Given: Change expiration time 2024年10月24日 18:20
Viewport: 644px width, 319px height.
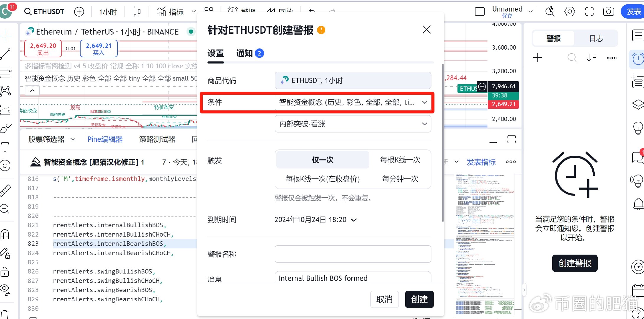Looking at the screenshot, I should pos(316,220).
